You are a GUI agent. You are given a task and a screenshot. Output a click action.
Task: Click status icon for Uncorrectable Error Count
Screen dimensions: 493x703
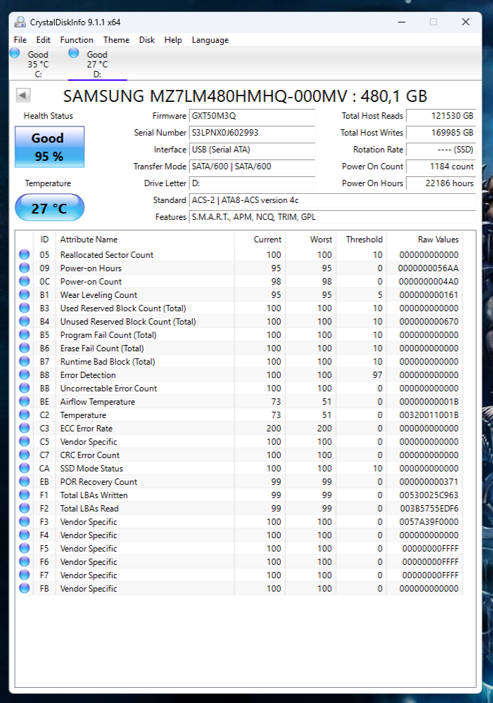[x=24, y=388]
